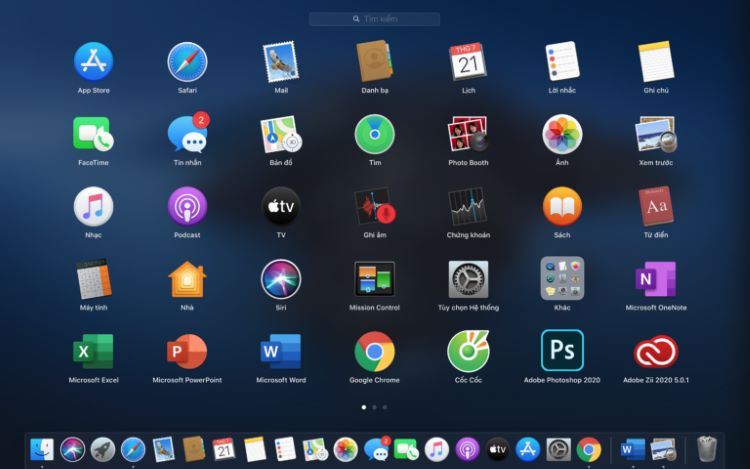Open the Trash in the Dock
Image resolution: width=750 pixels, height=469 pixels.
coord(707,449)
